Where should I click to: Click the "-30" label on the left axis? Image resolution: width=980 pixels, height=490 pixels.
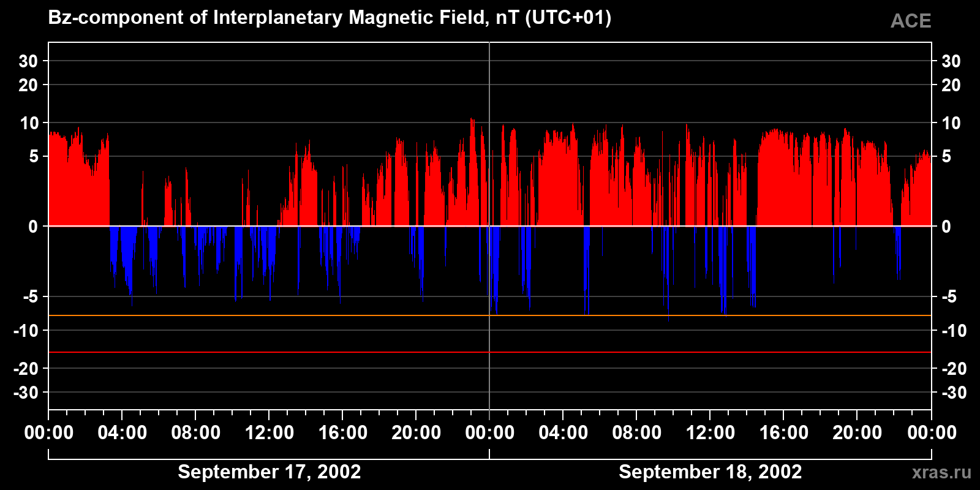26,393
